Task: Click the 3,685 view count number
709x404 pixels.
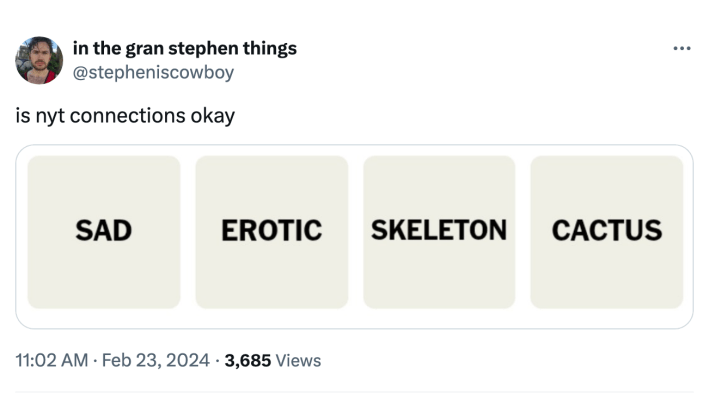Action: (247, 360)
